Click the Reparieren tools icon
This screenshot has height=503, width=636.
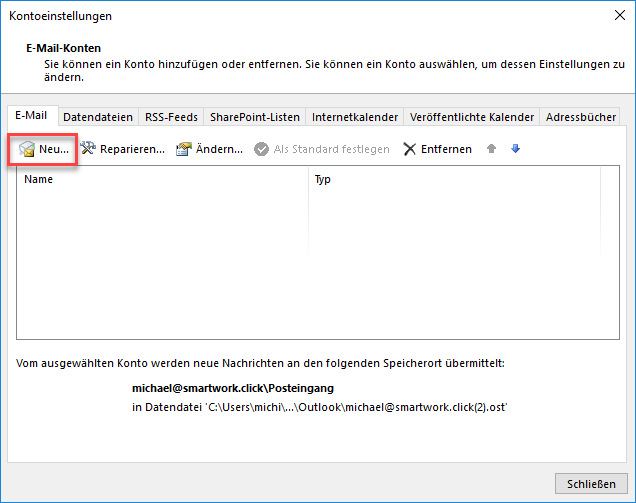[x=88, y=149]
